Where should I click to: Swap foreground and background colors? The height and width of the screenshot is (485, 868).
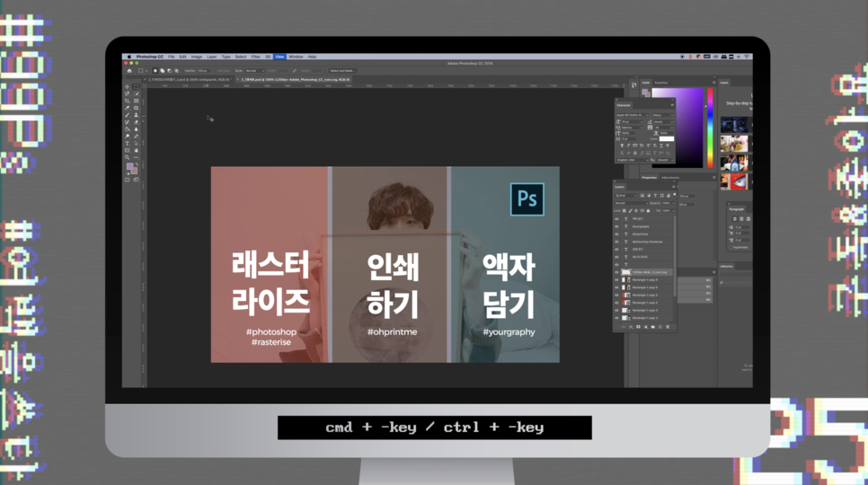(137, 164)
